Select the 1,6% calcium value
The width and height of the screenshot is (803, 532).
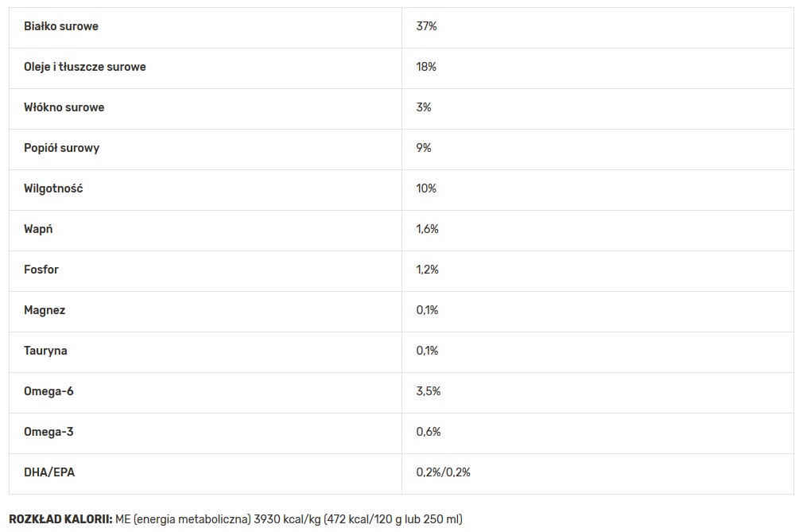428,229
